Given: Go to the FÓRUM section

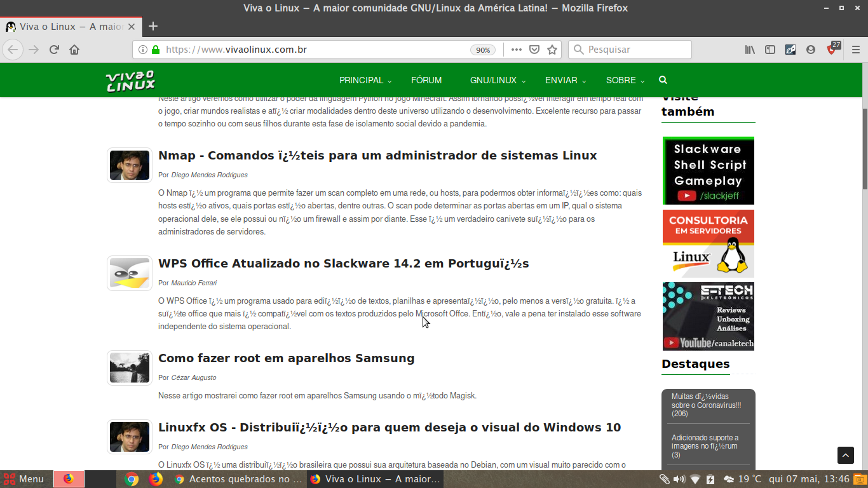Looking at the screenshot, I should pos(426,80).
